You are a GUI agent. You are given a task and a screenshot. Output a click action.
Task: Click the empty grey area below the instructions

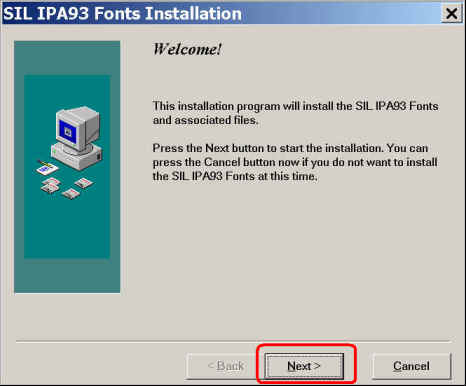(293, 260)
